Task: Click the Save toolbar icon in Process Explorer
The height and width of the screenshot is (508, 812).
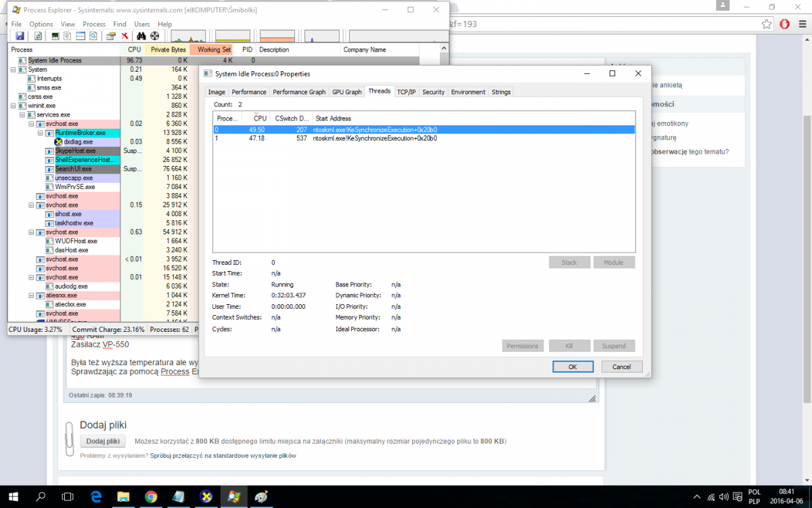Action: click(x=19, y=36)
